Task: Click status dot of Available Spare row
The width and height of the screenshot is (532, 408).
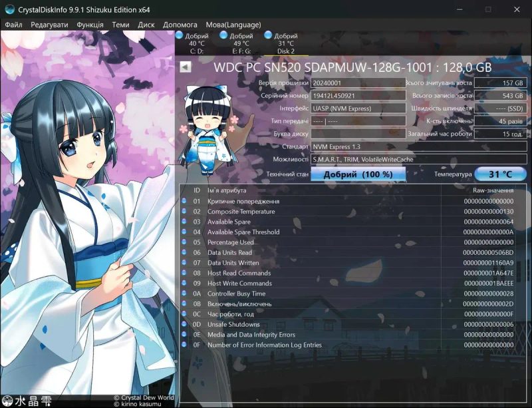Action: point(184,221)
